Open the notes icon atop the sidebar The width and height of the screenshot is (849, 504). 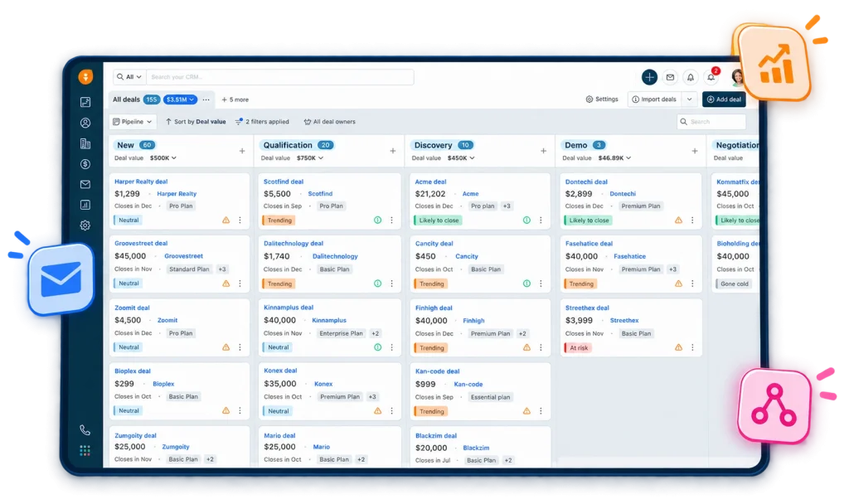[x=85, y=102]
